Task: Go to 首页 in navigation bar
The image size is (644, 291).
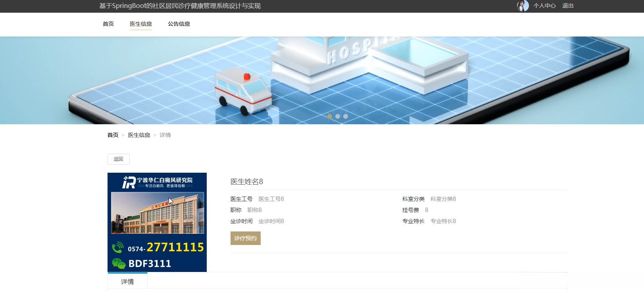Action: (108, 24)
